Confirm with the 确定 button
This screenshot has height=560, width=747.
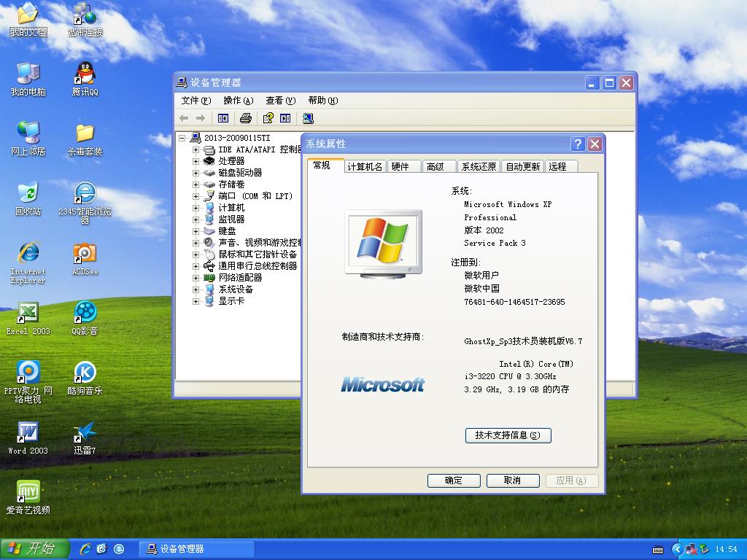(x=454, y=481)
